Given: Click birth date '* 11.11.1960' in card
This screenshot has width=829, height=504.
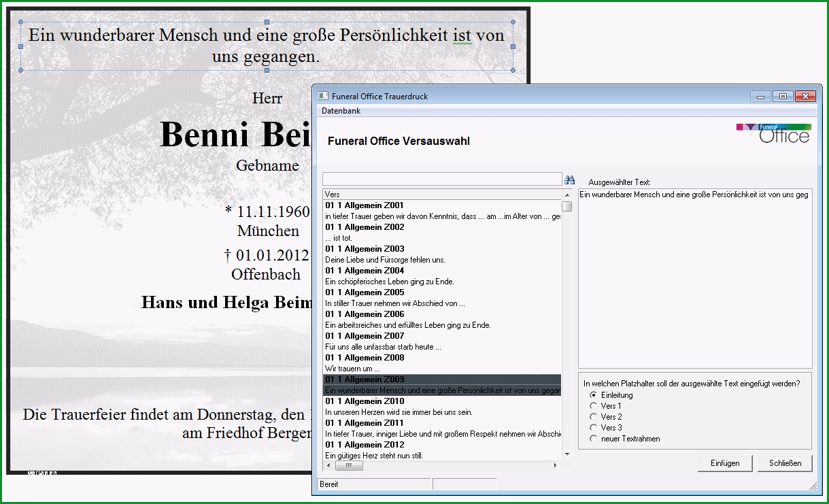Looking at the screenshot, I should pyautogui.click(x=267, y=212).
